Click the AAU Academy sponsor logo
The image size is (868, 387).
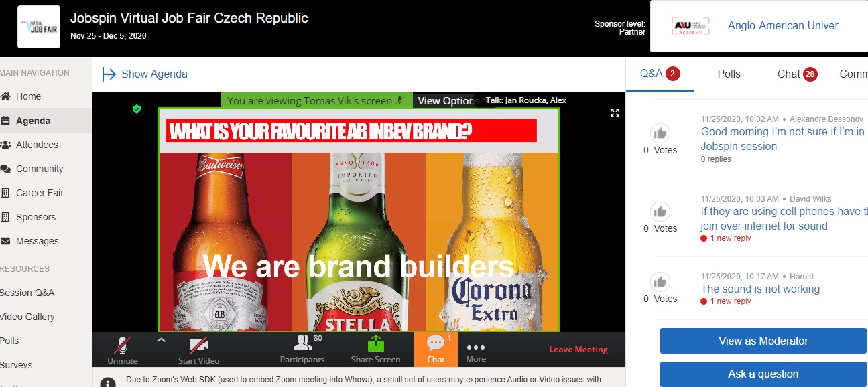point(691,26)
